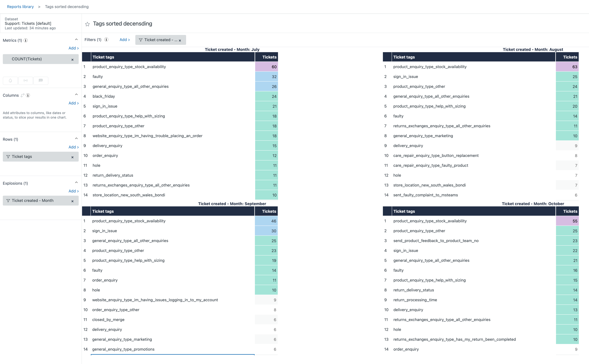The width and height of the screenshot is (589, 364).
Task: Select order_enquiry_type_other in September table
Action: point(116,310)
